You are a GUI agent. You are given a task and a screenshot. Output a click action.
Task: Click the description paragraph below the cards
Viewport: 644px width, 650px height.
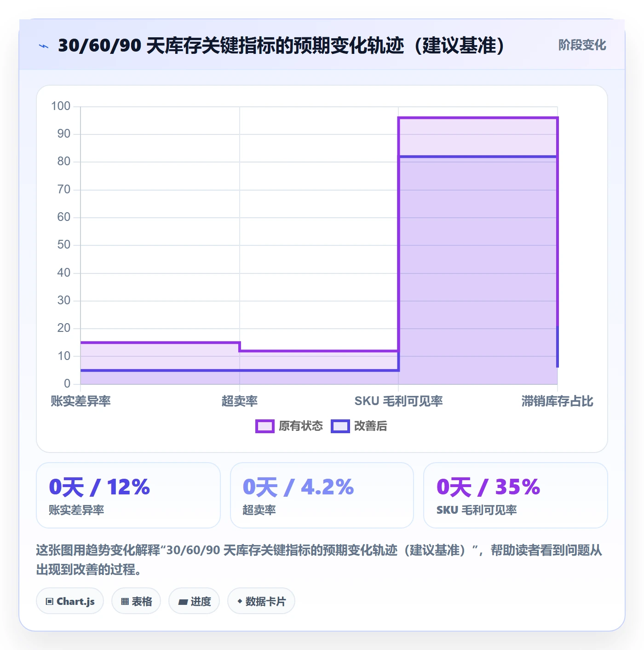pos(319,560)
